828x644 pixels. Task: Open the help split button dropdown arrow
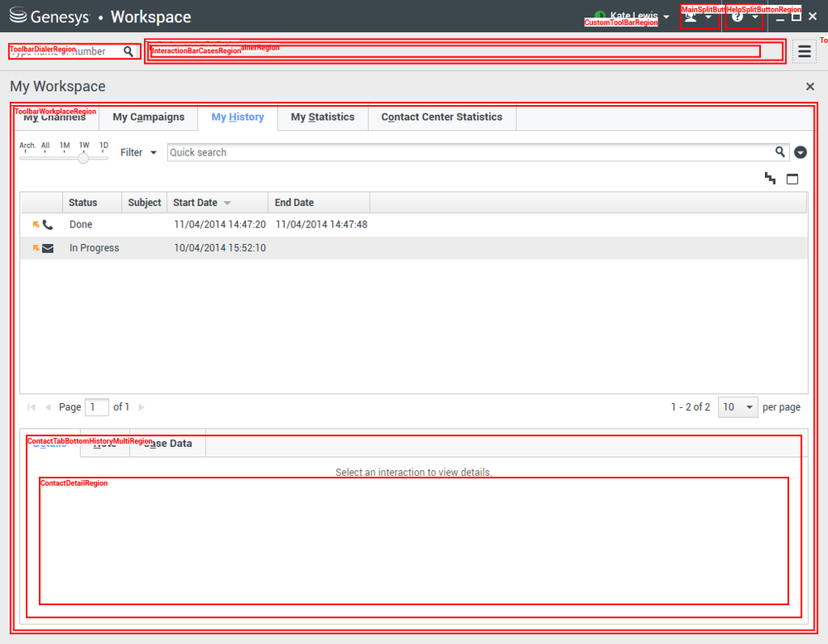click(755, 17)
